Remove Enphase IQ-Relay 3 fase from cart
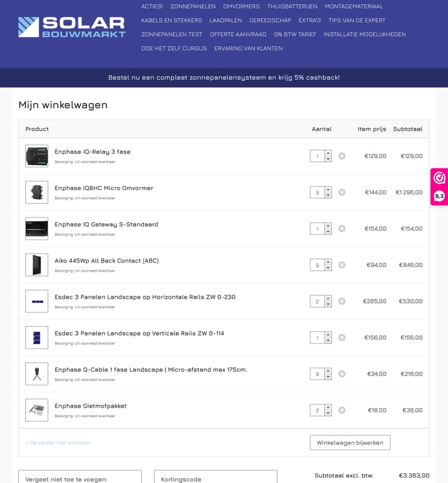The width and height of the screenshot is (448, 483). tap(342, 156)
